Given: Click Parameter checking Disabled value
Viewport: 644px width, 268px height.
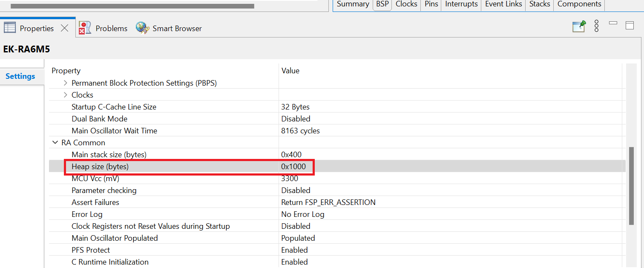Looking at the screenshot, I should (x=296, y=190).
